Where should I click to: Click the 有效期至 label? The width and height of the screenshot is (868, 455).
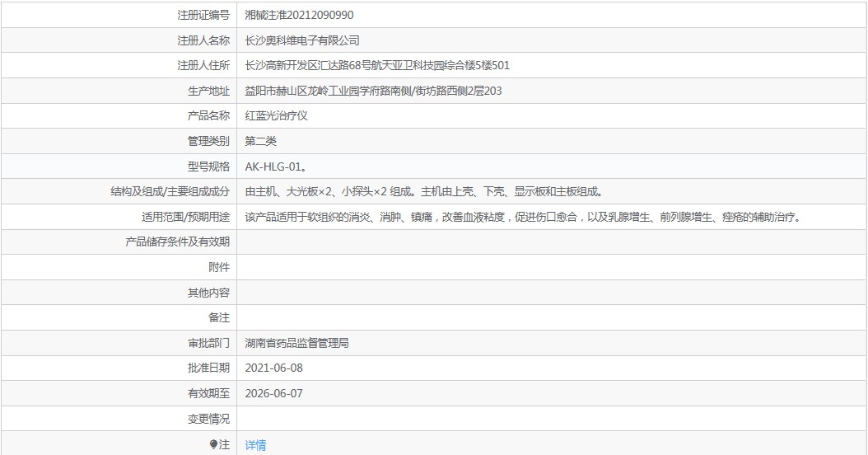click(208, 393)
